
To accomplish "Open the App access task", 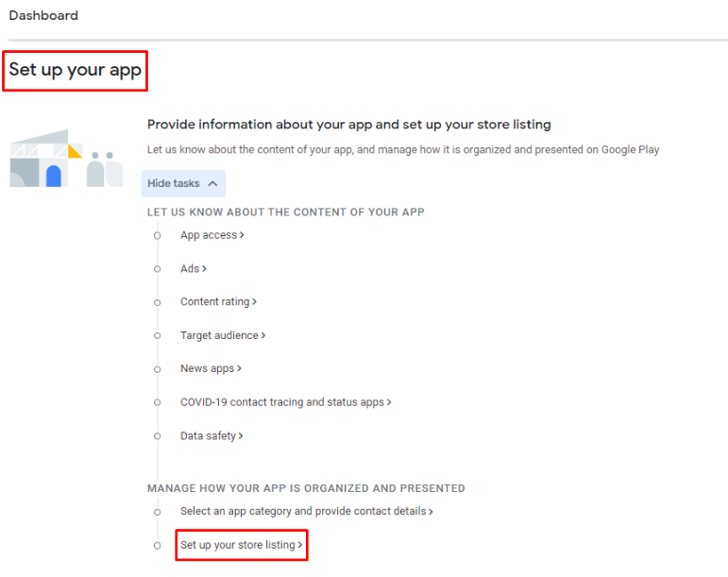I will [x=209, y=235].
